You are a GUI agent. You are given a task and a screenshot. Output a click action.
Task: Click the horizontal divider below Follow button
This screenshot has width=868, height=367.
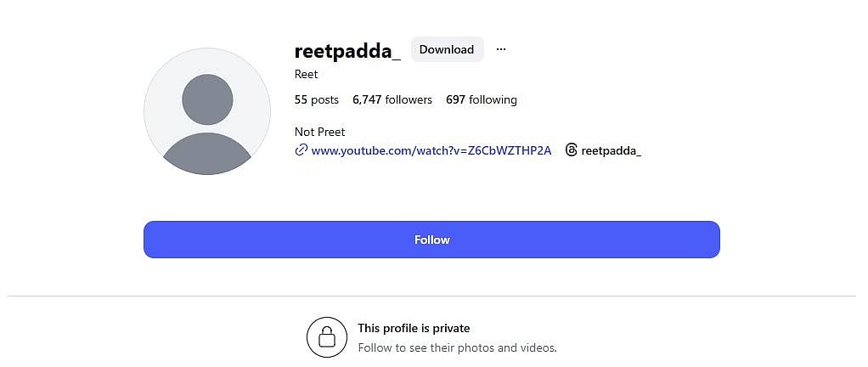tap(431, 296)
